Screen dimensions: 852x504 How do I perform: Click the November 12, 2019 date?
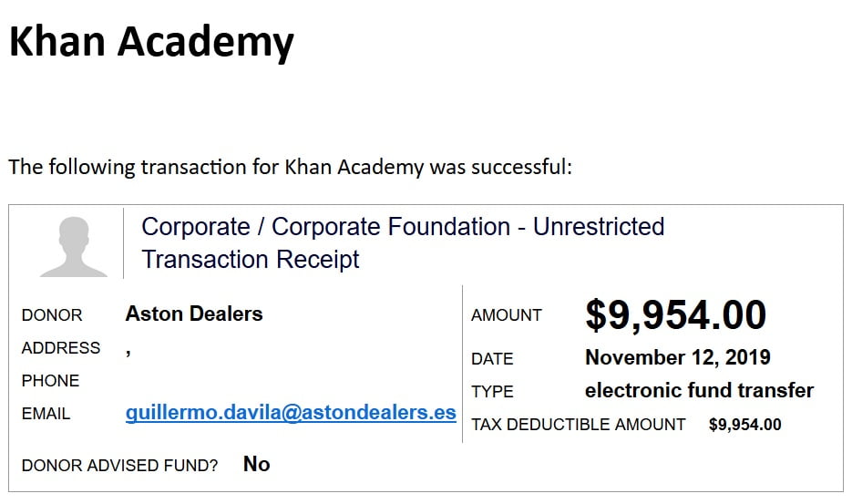point(678,357)
